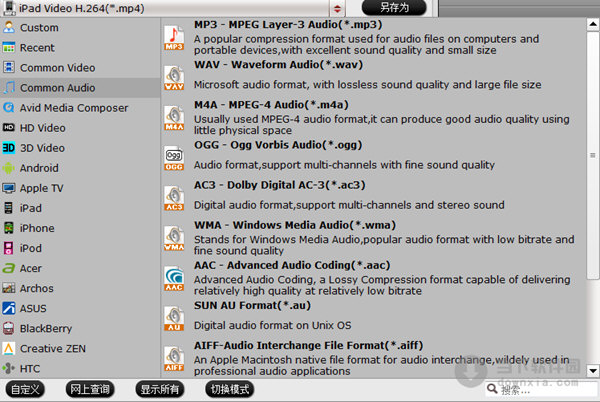This screenshot has height=402, width=600.
Task: Open the HD Video category
Action: click(x=80, y=128)
